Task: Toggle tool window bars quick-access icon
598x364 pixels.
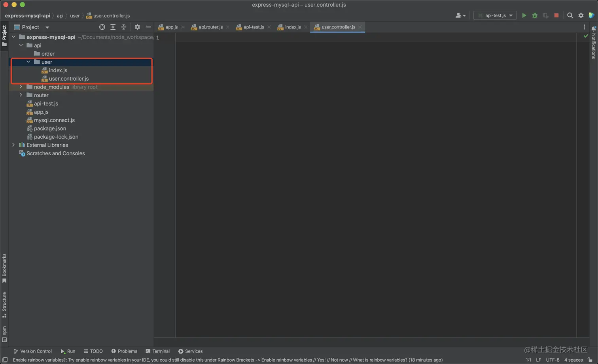Action: [x=5, y=360]
